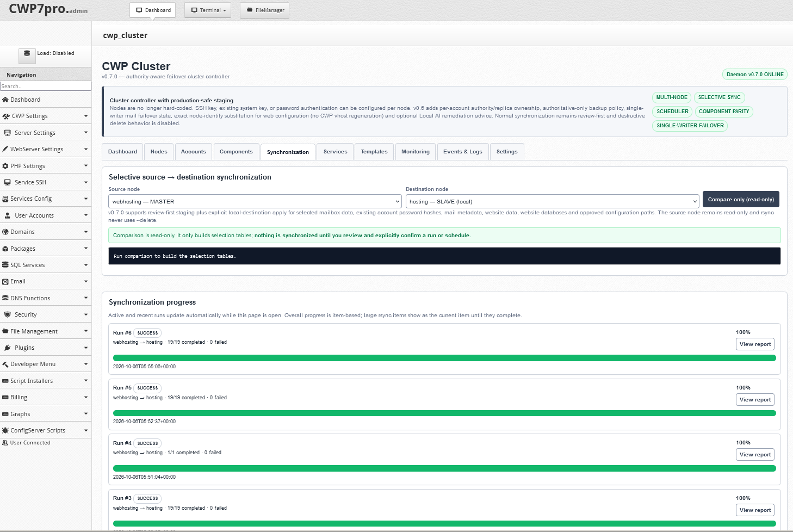Click the CWP Settings wrench icon

click(x=6, y=116)
